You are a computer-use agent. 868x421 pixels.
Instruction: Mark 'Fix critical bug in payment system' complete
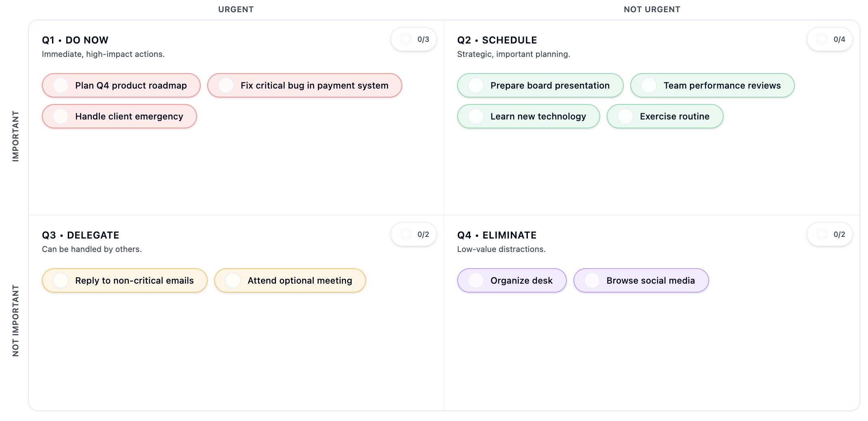226,85
